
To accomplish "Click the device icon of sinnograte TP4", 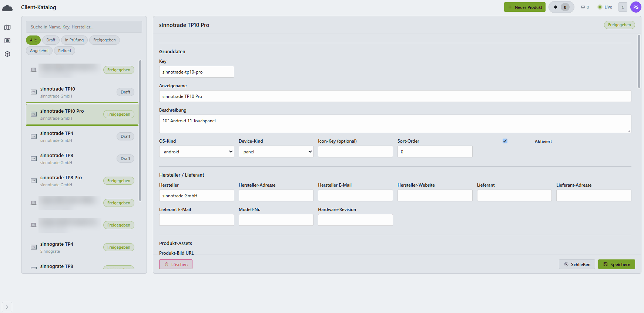I will (34, 247).
